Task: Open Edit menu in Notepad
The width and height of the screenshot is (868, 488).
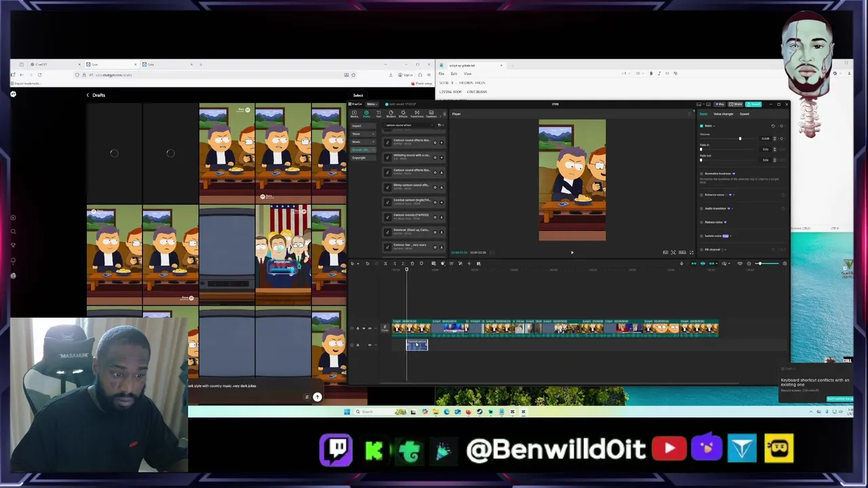Action: click(x=454, y=74)
